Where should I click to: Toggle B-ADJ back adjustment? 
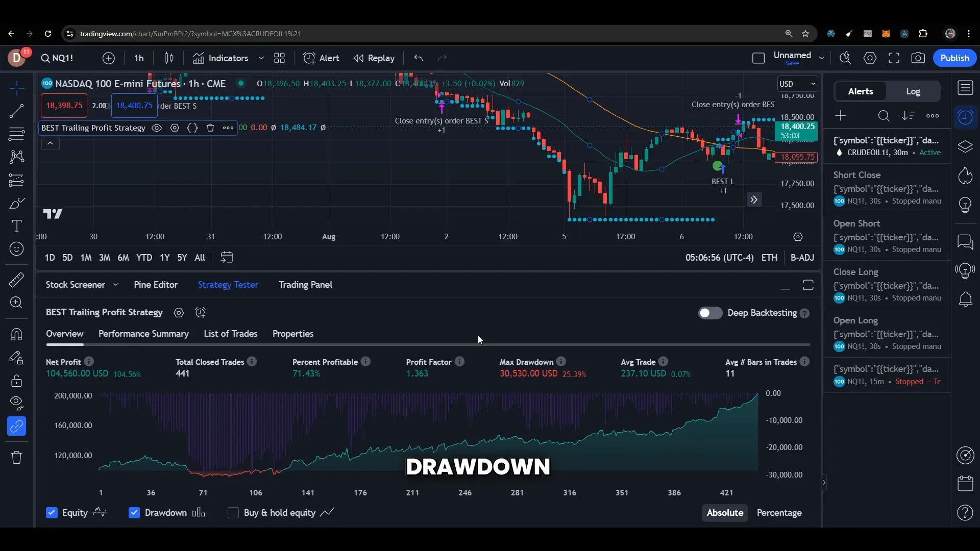coord(802,258)
